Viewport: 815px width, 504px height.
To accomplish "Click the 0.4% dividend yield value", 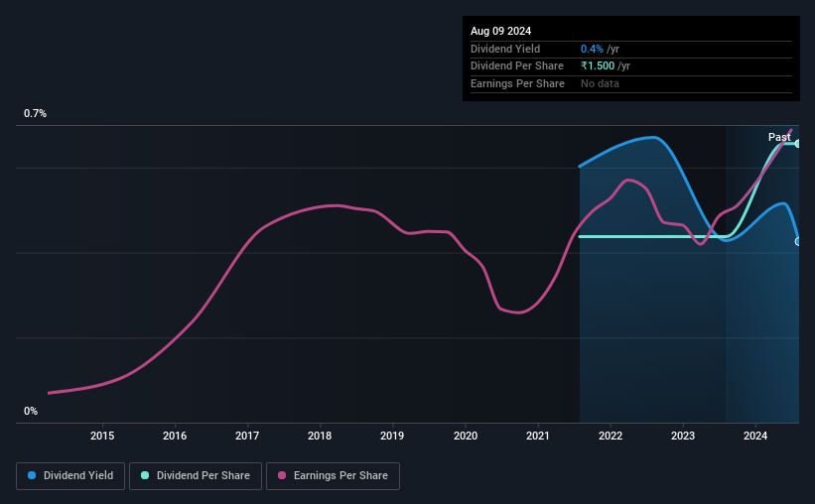I will [x=592, y=49].
